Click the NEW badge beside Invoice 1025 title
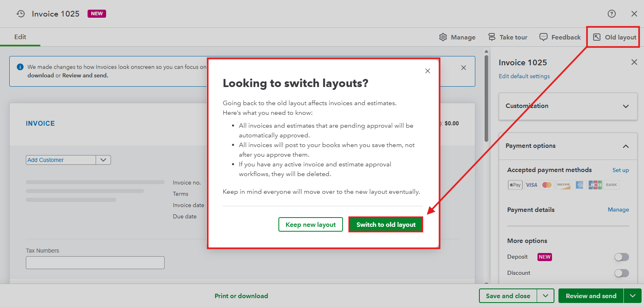Screen dimensions: 644x307 (x=97, y=14)
